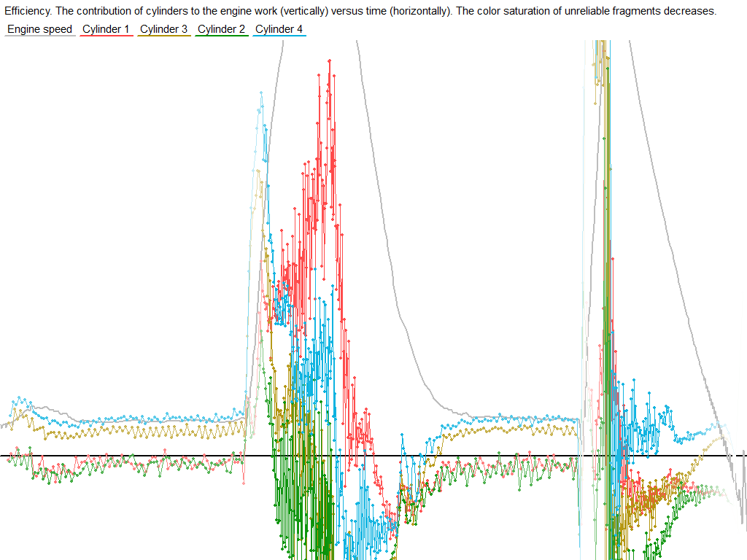Click red color line under Cylinder 1 legend
The image size is (747, 560).
106,36
